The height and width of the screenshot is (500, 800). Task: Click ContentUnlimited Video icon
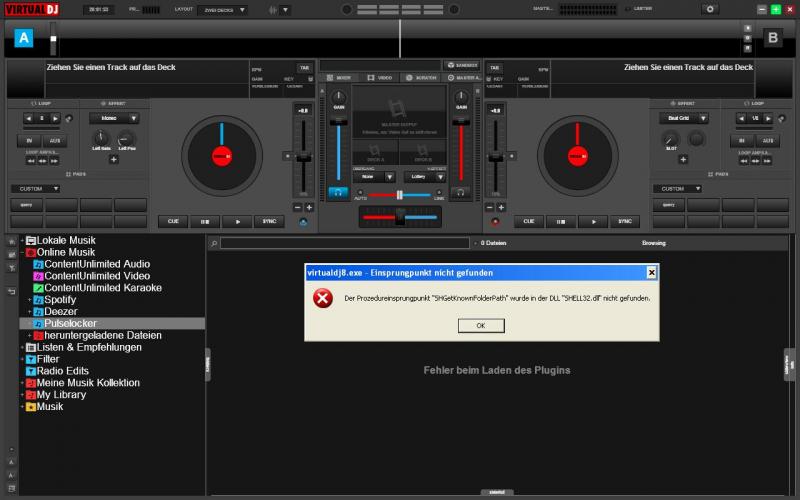tap(38, 276)
